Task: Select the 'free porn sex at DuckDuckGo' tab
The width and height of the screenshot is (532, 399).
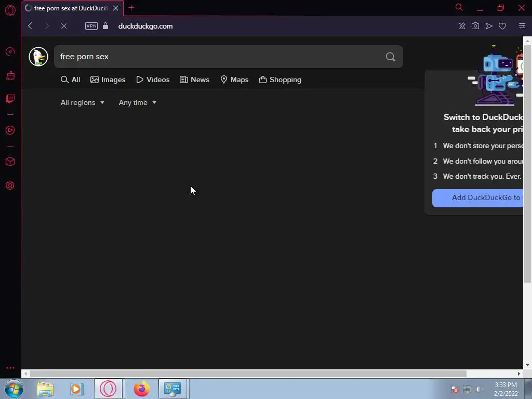Action: [71, 8]
